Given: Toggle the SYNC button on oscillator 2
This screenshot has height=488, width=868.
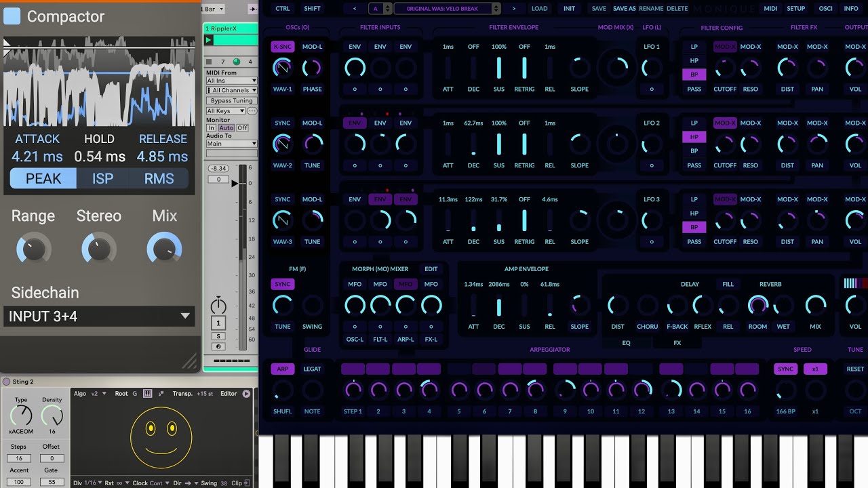Looking at the screenshot, I should [282, 123].
